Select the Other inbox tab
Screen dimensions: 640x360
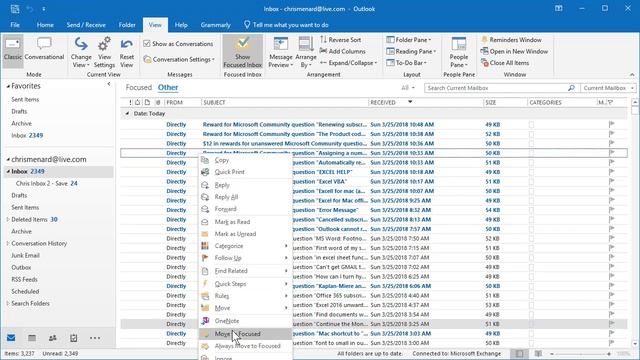(x=168, y=87)
